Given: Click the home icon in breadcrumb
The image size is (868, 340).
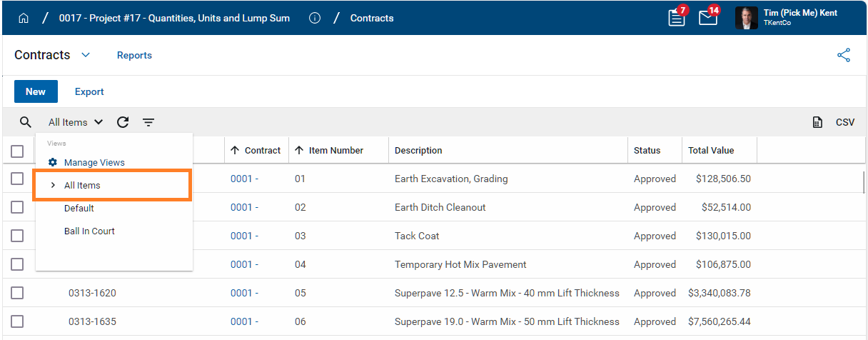Looking at the screenshot, I should pyautogui.click(x=24, y=19).
